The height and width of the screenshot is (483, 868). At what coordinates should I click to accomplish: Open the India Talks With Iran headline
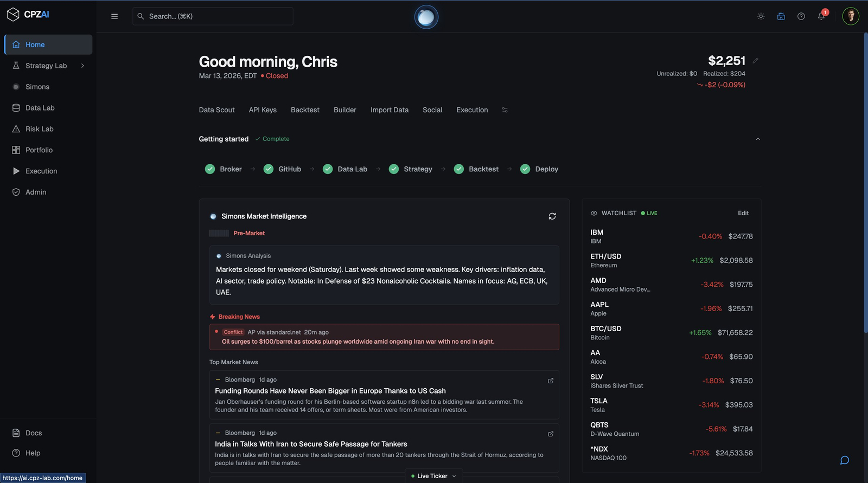pyautogui.click(x=311, y=444)
